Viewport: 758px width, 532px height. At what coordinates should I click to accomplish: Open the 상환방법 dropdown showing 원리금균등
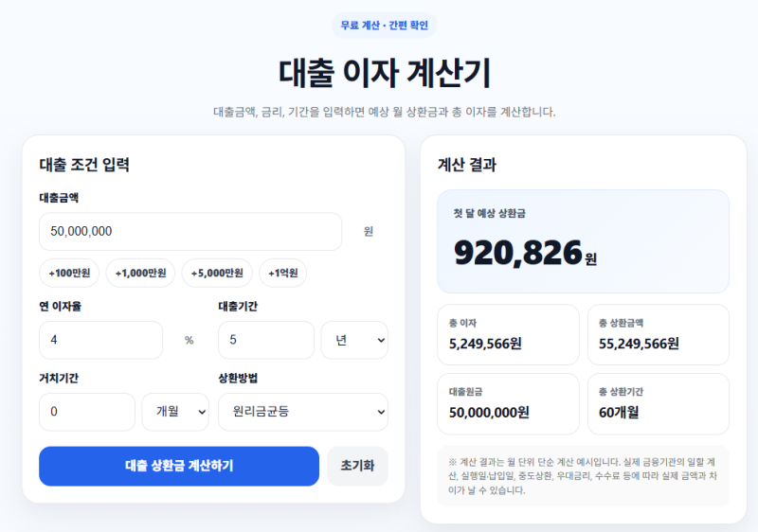[303, 412]
